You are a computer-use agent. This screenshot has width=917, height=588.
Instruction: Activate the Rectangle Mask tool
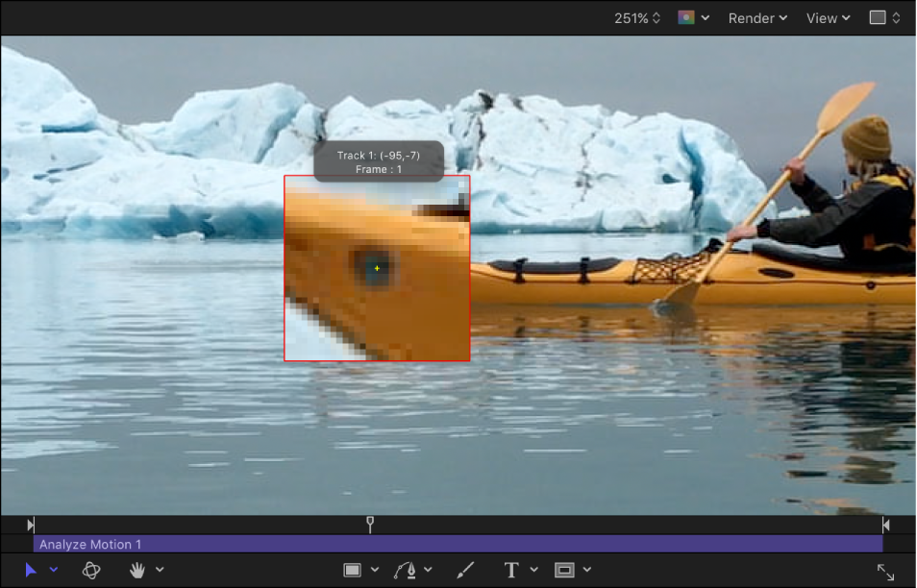[x=565, y=569]
